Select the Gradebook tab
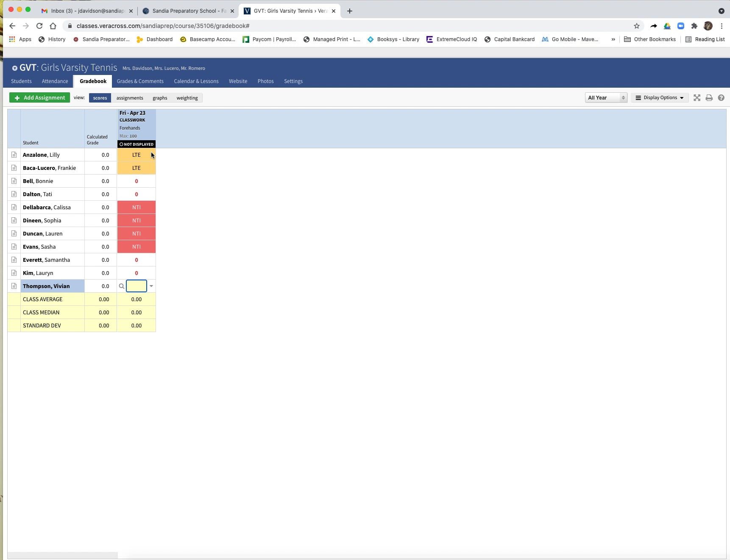This screenshot has height=560, width=730. (x=93, y=81)
